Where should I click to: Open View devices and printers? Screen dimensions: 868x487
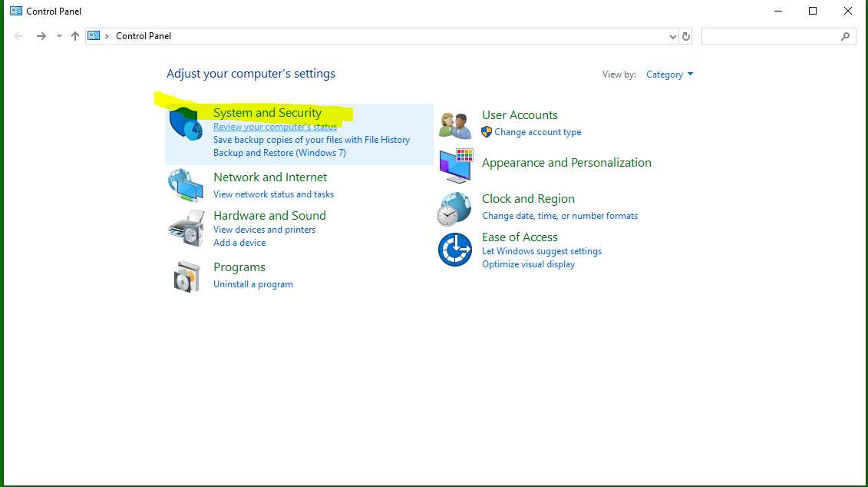click(265, 230)
